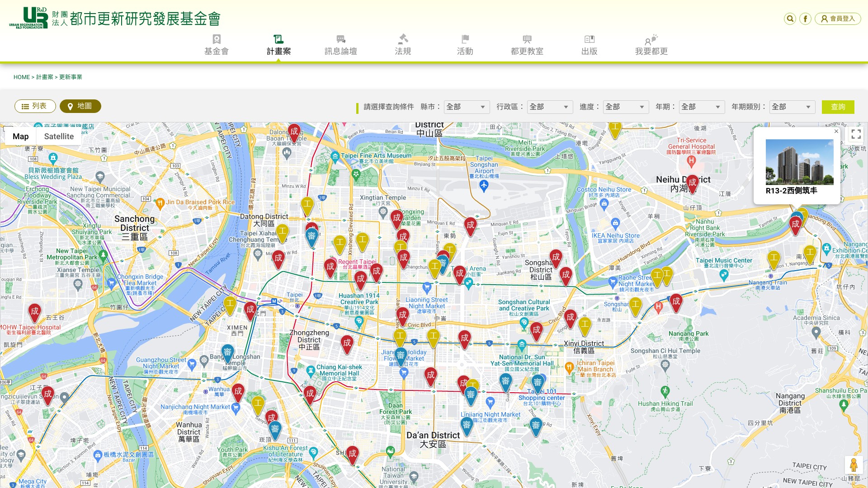Screen dimensions: 868x488
Task: Open the 進度 progress dropdown
Action: [626, 107]
